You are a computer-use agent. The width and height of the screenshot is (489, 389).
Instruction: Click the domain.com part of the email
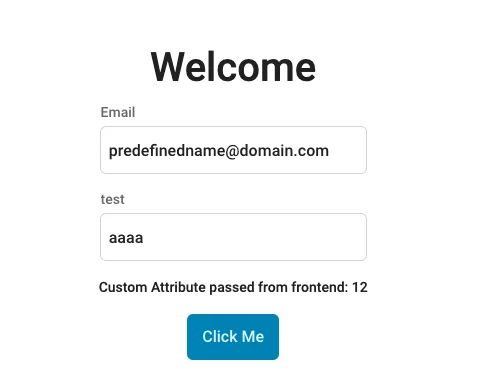click(284, 151)
